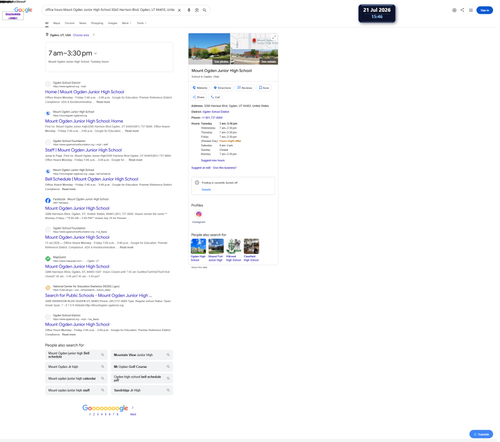The image size is (500, 442).
Task: Search 'Mount ogden junior high calendar' suggestion
Action: point(76,378)
